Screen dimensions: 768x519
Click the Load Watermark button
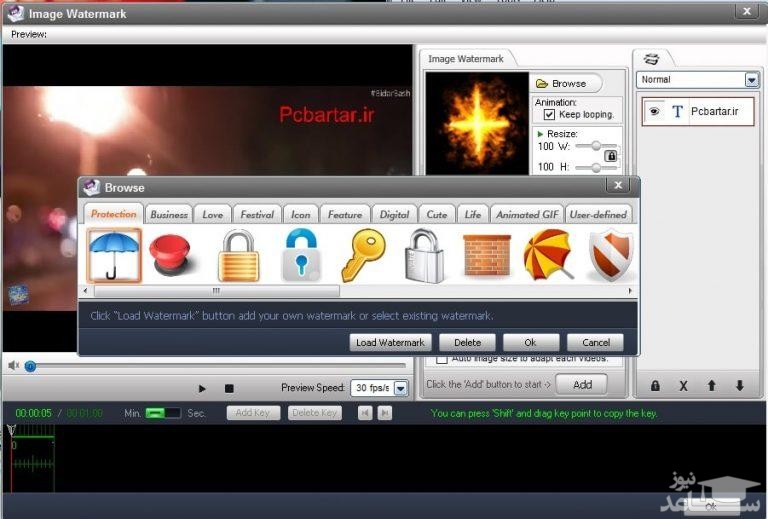pos(391,342)
